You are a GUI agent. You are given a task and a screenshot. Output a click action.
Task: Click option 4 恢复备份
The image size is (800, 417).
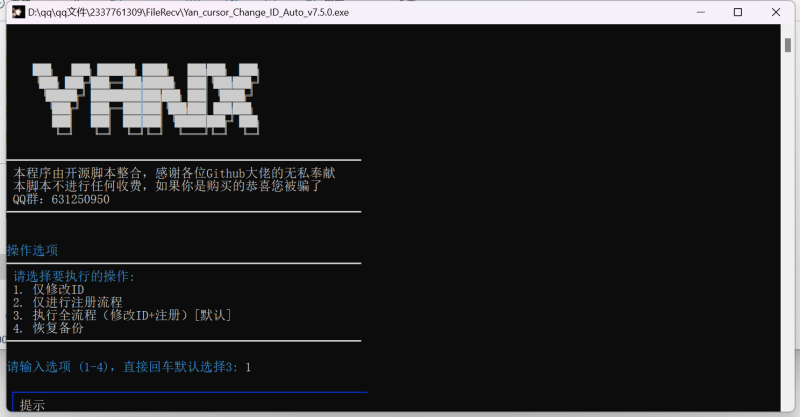(49, 328)
